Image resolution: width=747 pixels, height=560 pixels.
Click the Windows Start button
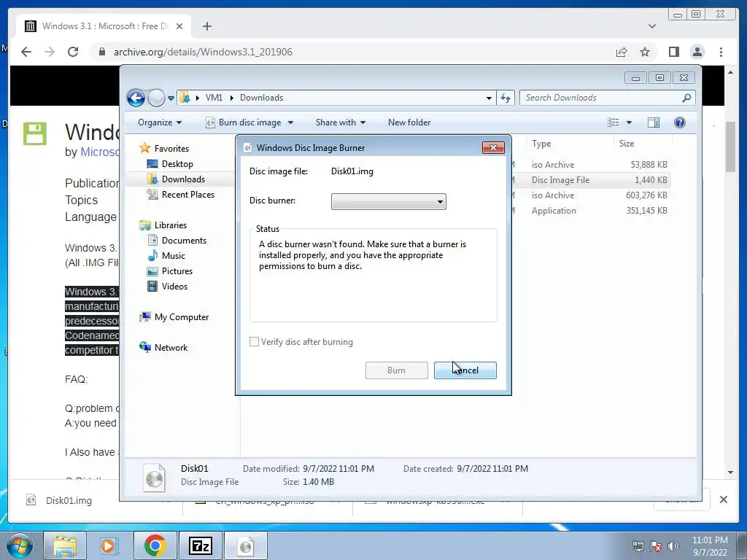coord(20,545)
